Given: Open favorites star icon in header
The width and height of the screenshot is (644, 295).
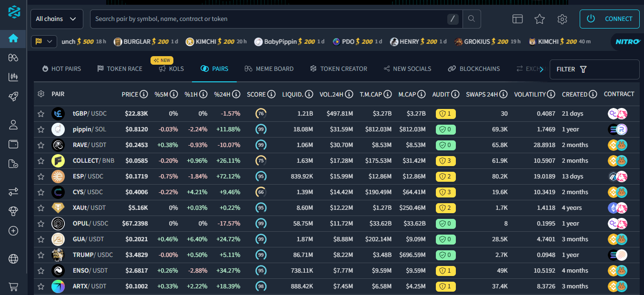Looking at the screenshot, I should (x=540, y=19).
